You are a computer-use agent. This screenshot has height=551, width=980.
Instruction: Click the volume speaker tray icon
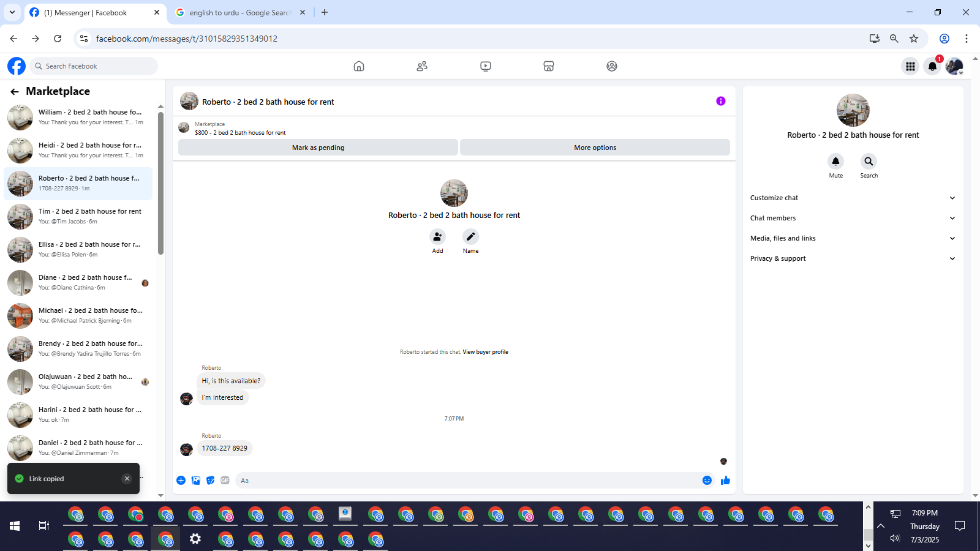(895, 538)
